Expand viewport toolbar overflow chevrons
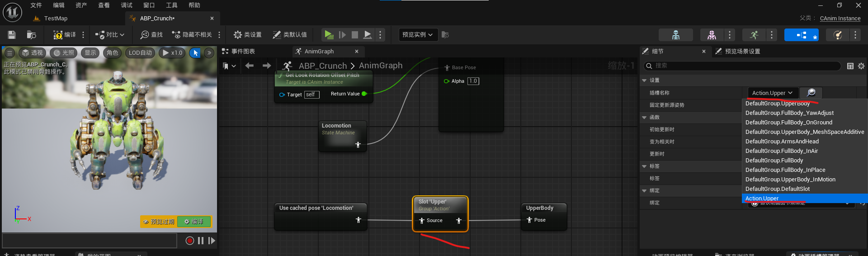Image resolution: width=868 pixels, height=256 pixels. click(209, 53)
